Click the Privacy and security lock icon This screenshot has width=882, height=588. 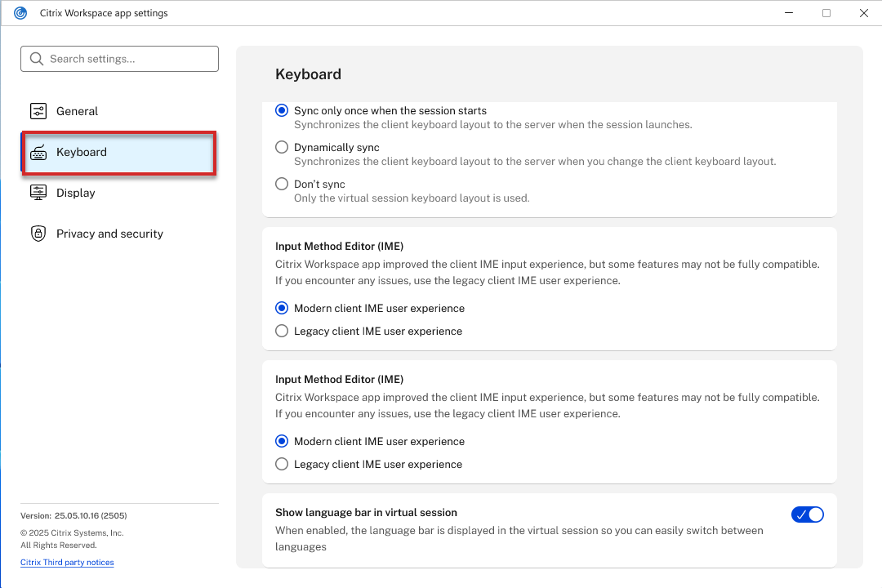pyautogui.click(x=38, y=234)
